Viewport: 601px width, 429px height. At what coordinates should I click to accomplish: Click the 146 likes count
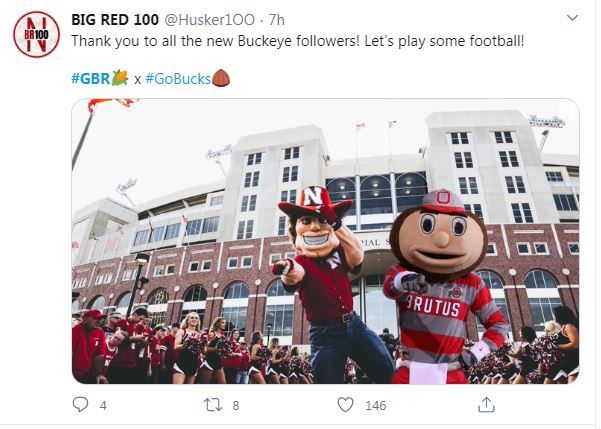375,406
